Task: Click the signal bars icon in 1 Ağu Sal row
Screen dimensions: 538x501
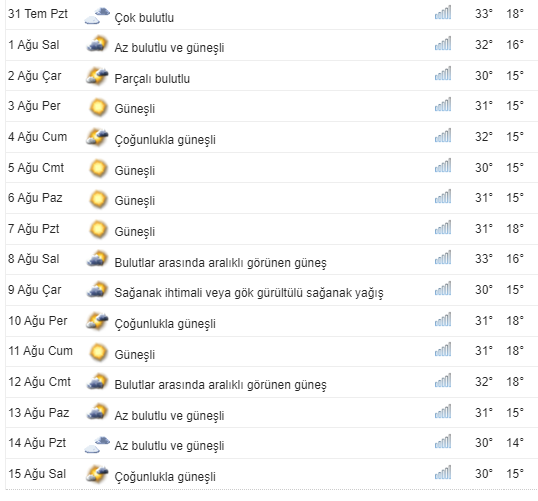Action: 443,44
